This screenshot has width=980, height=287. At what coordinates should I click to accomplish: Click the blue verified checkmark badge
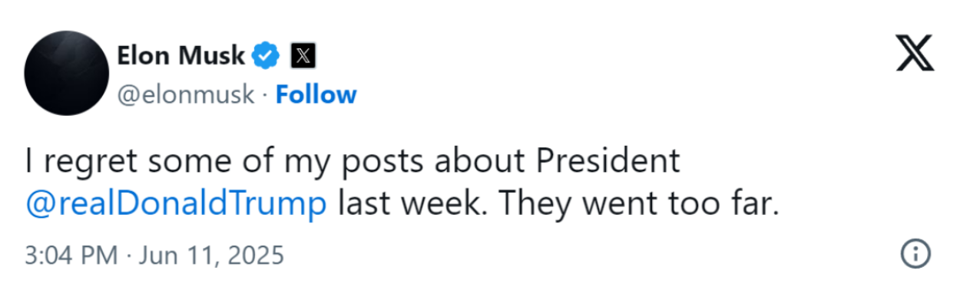(x=267, y=55)
